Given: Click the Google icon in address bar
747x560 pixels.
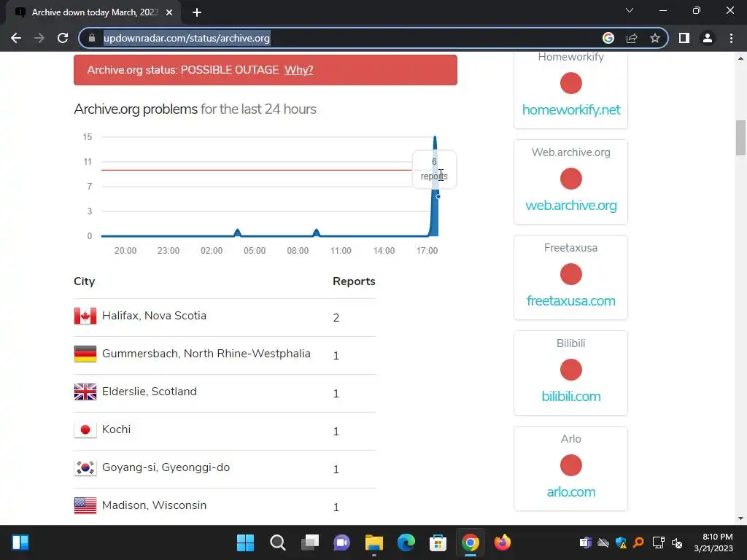Looking at the screenshot, I should (608, 38).
